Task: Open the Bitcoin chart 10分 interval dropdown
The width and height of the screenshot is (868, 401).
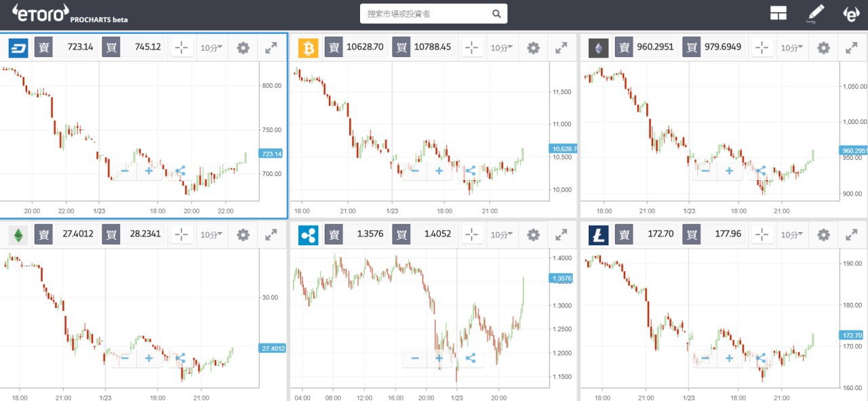Action: (502, 47)
